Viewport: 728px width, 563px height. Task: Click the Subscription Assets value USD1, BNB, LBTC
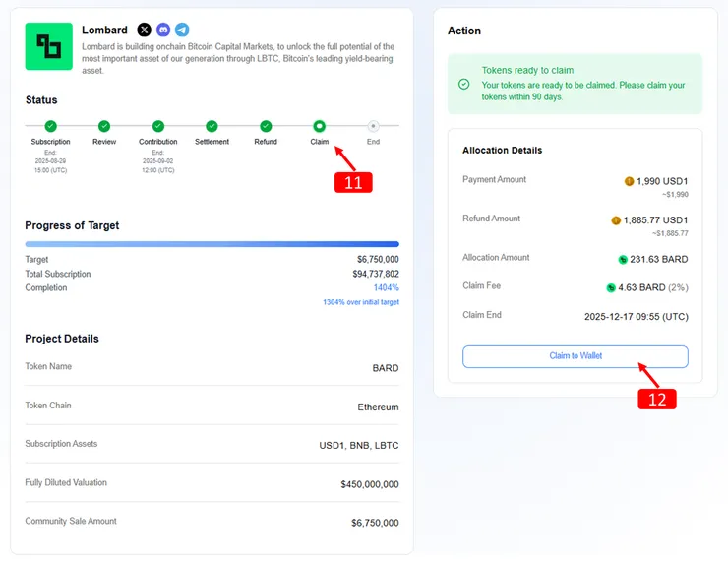[359, 446]
